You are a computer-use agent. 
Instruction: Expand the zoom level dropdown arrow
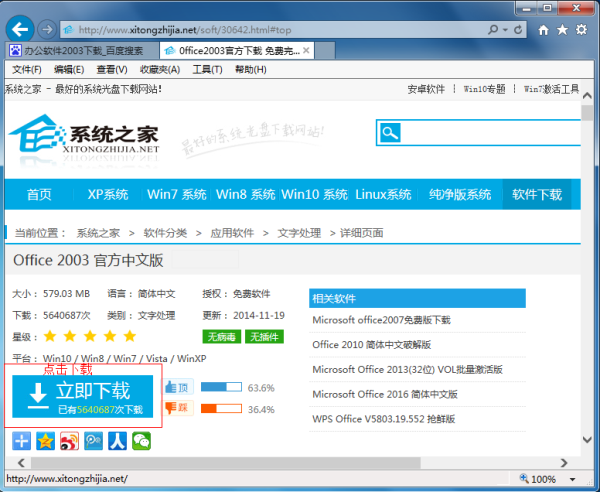coord(573,479)
